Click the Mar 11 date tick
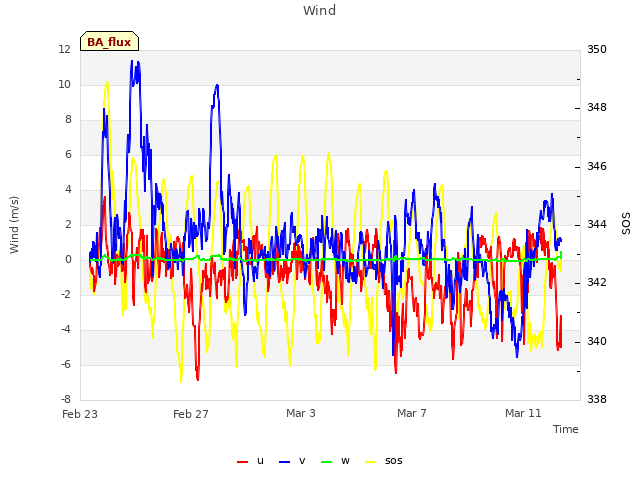The image size is (640, 480). point(523,413)
